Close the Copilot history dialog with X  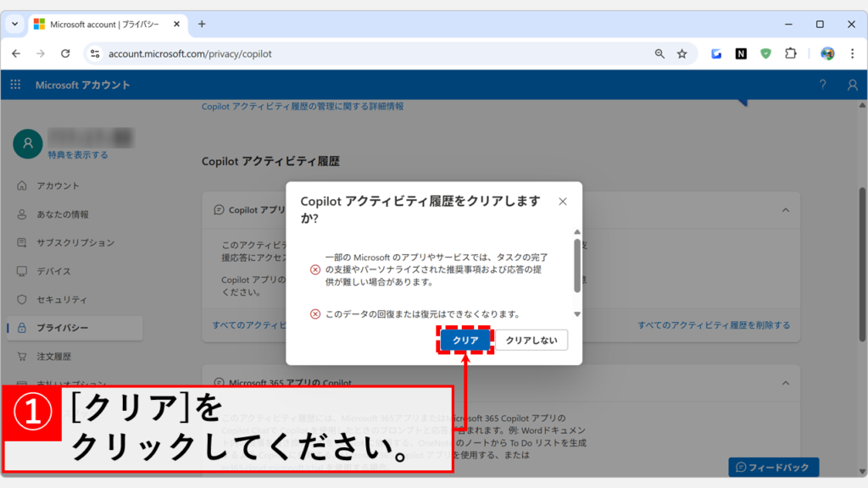[563, 202]
